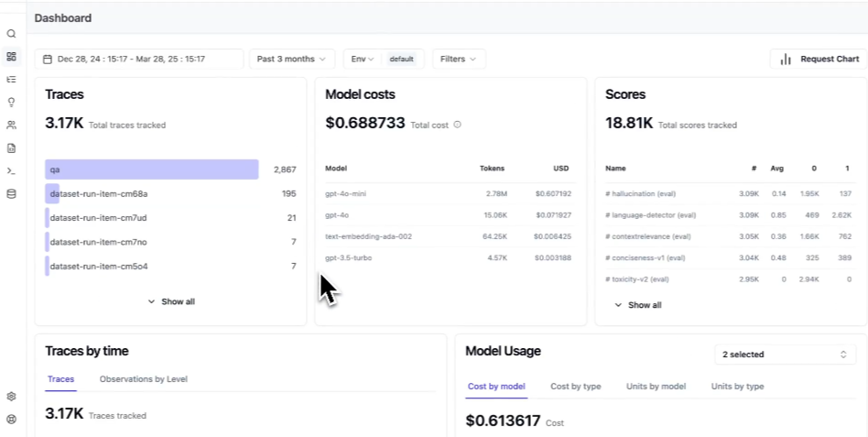Click info icon beside Total cost
868x437 pixels.
[457, 125]
